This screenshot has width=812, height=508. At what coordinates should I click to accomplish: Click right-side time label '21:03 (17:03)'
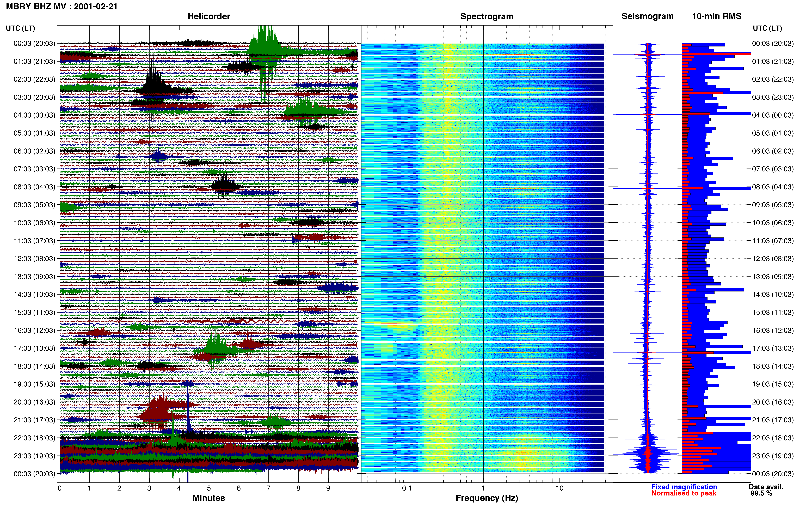(x=773, y=420)
